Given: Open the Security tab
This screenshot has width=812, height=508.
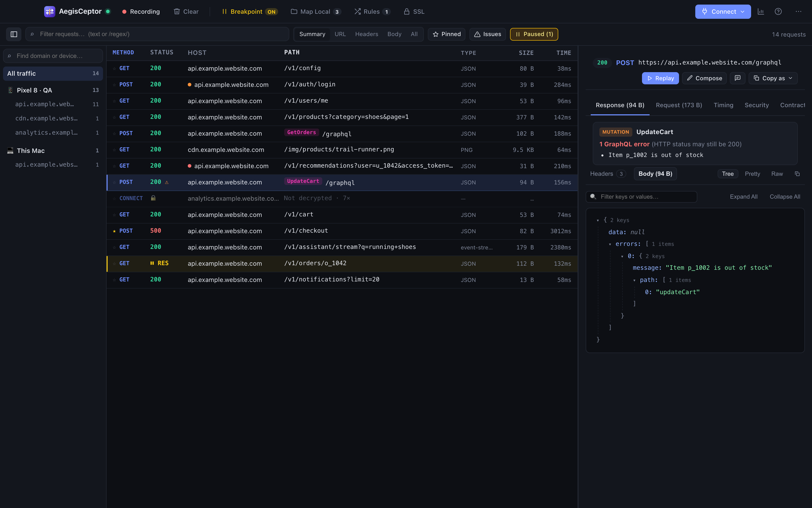Looking at the screenshot, I should coord(757,105).
